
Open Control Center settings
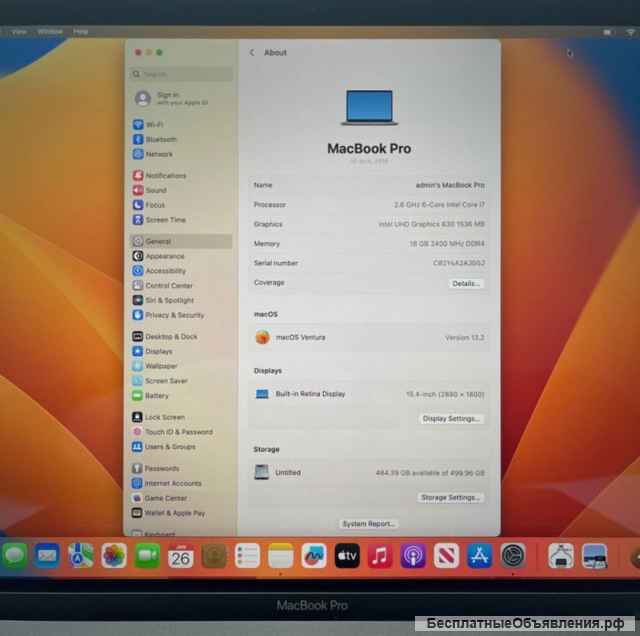click(x=162, y=285)
